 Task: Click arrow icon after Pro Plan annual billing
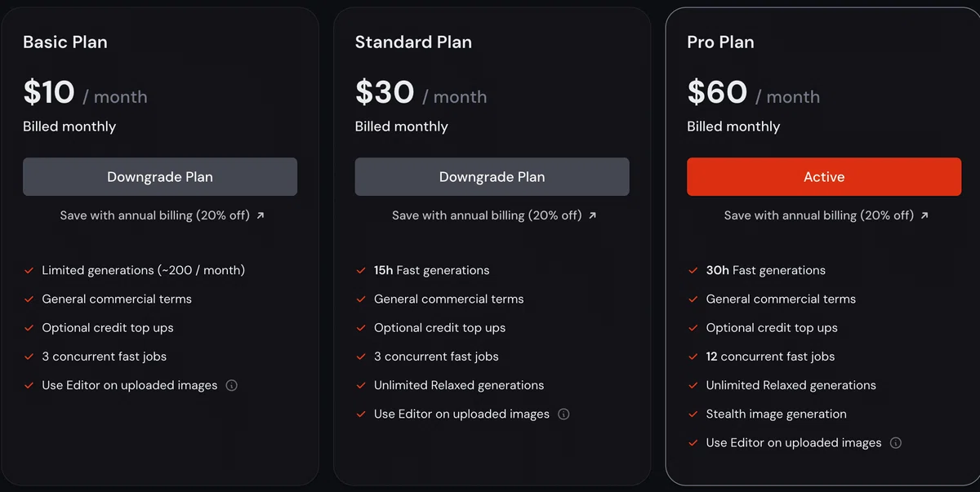[925, 215]
